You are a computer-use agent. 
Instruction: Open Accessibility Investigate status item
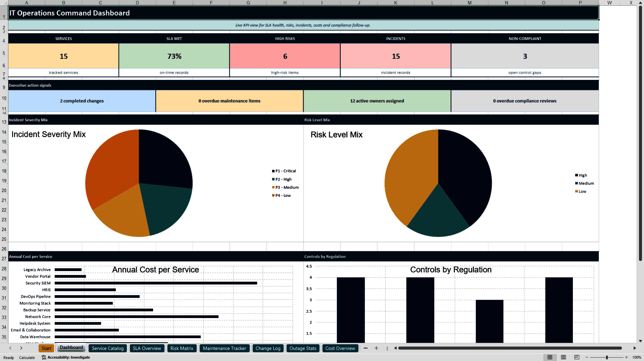click(66, 357)
